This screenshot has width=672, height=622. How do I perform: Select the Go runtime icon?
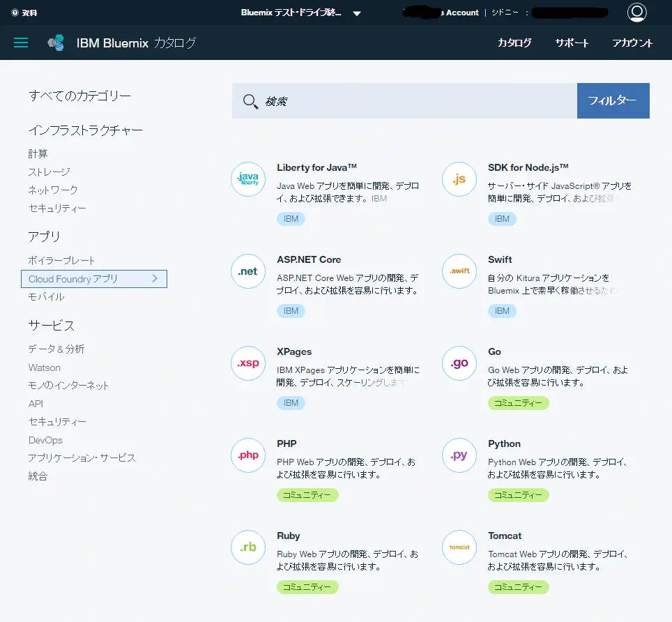point(459,363)
